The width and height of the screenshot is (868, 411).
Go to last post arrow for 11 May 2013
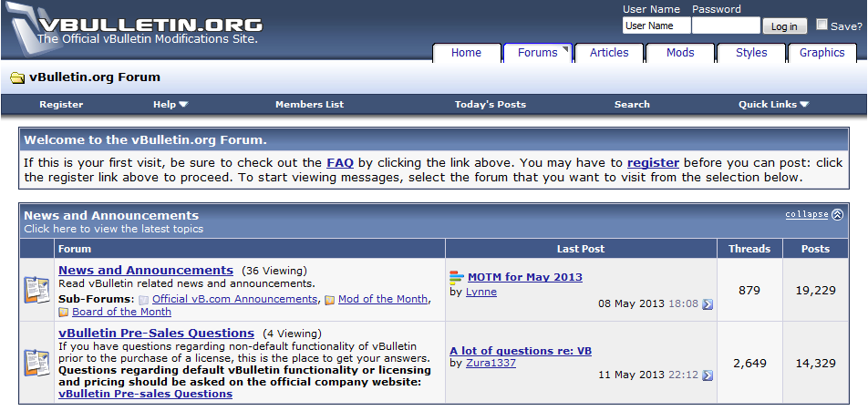[x=708, y=375]
